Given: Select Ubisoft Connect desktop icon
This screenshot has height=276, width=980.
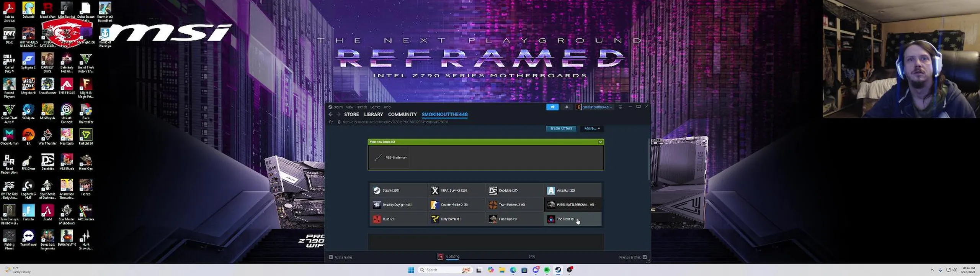Looking at the screenshot, I should (67, 113).
